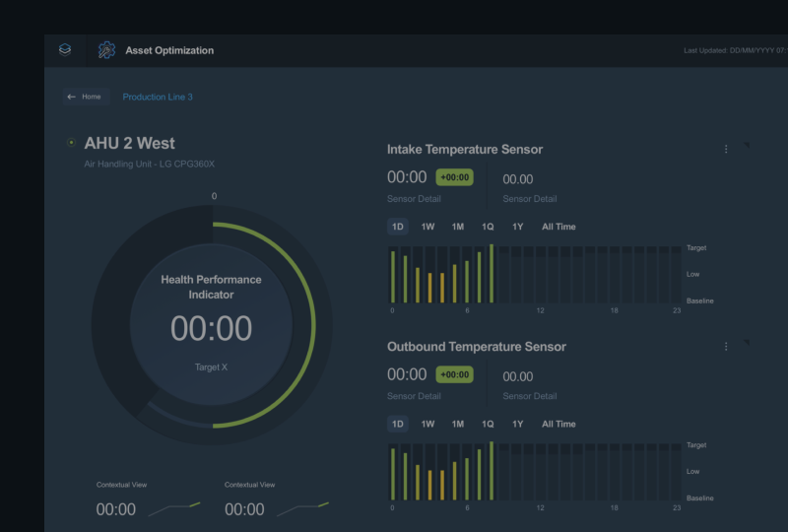This screenshot has width=788, height=532.
Task: Click the layers stack icon in header
Action: (65, 50)
